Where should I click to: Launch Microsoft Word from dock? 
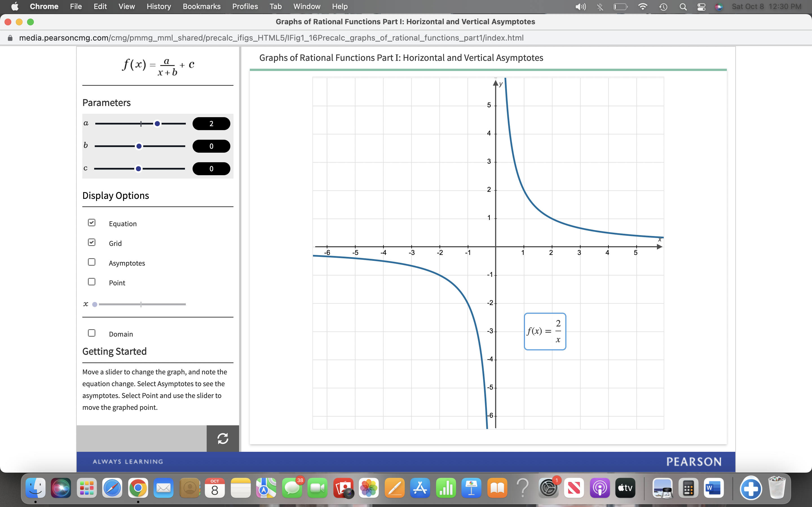(713, 488)
